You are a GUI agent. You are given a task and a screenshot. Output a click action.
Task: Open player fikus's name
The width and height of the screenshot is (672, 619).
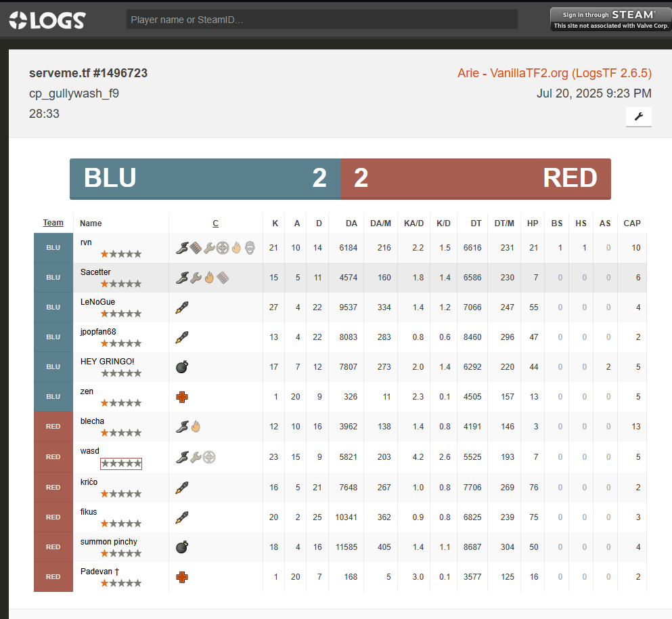pos(89,512)
